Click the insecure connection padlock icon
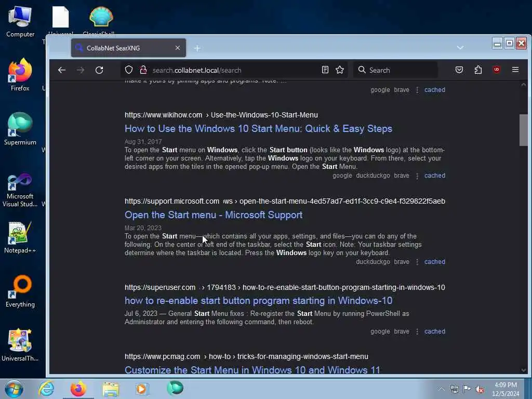 coord(143,70)
